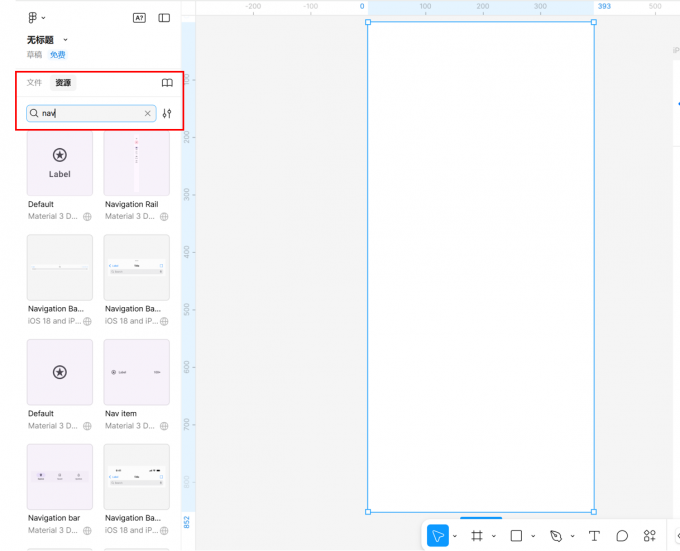
Task: Open the Figma main menu icon
Action: (x=33, y=17)
